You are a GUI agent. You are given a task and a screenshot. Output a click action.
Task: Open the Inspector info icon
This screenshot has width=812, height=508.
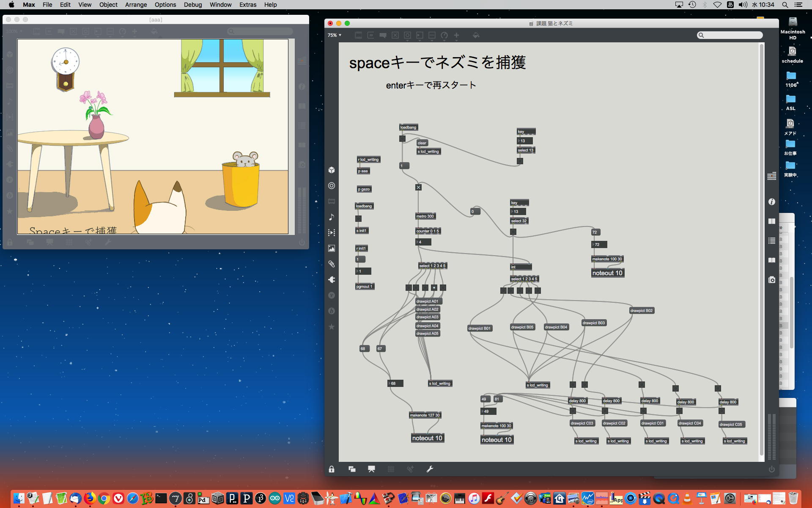coord(772,202)
